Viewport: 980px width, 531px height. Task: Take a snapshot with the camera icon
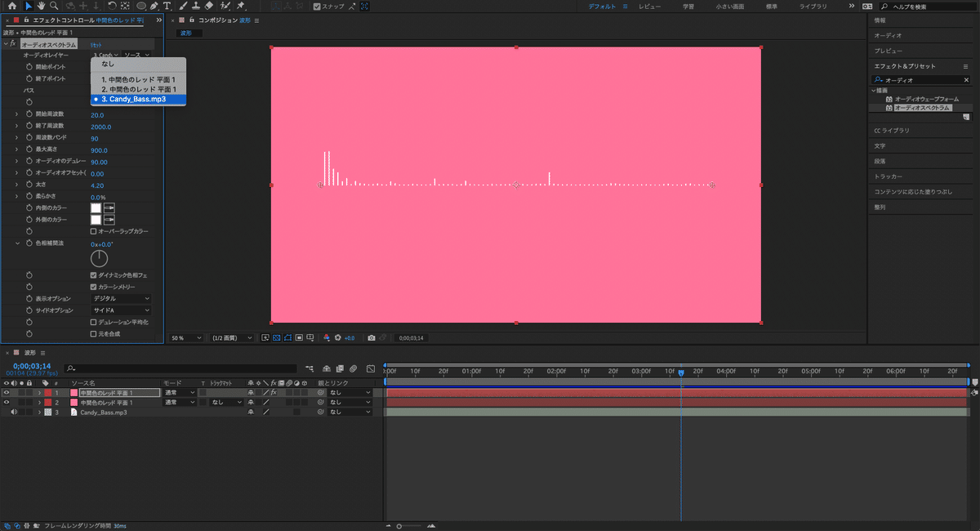[371, 337]
